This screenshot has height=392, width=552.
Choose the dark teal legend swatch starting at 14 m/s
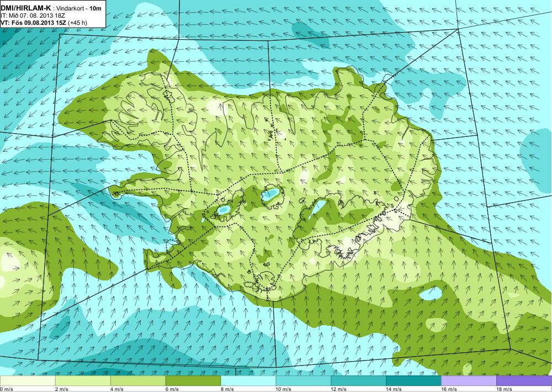pos(413,381)
